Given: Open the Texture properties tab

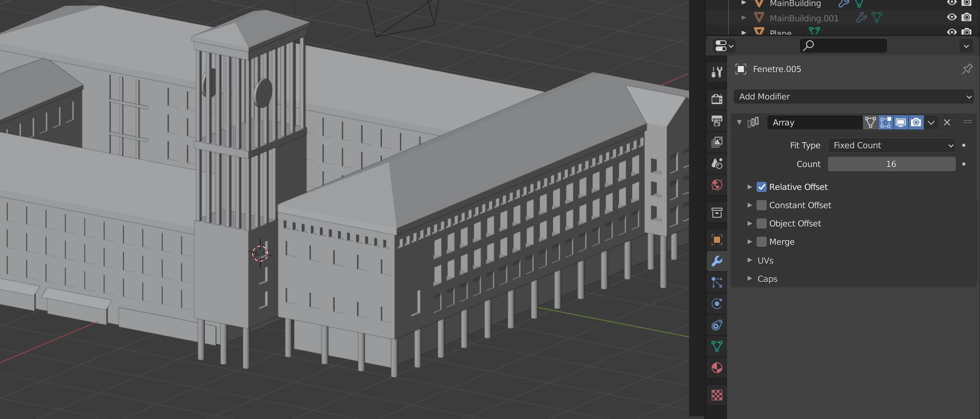Looking at the screenshot, I should (717, 395).
